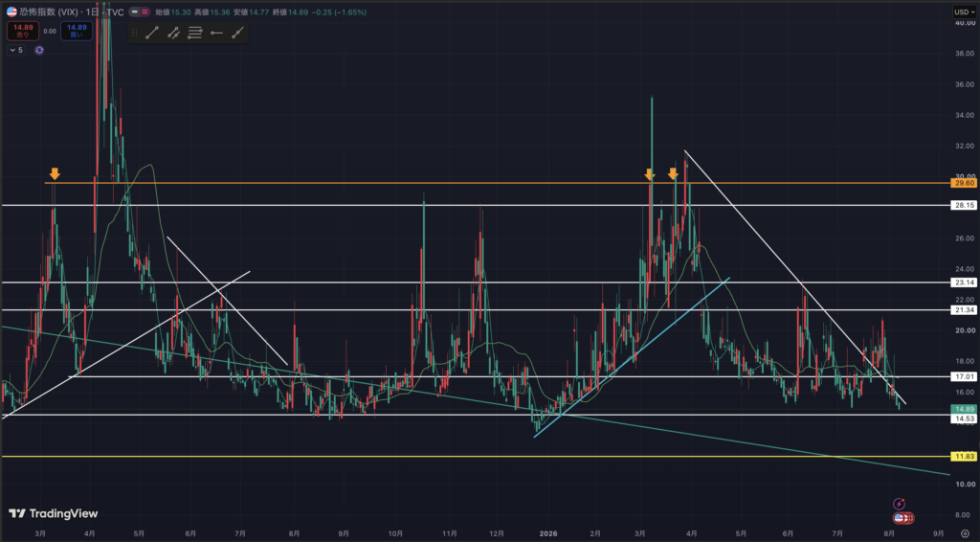Image resolution: width=980 pixels, height=542 pixels.
Task: Click the 36.00 value on the price scale
Action: [x=965, y=84]
